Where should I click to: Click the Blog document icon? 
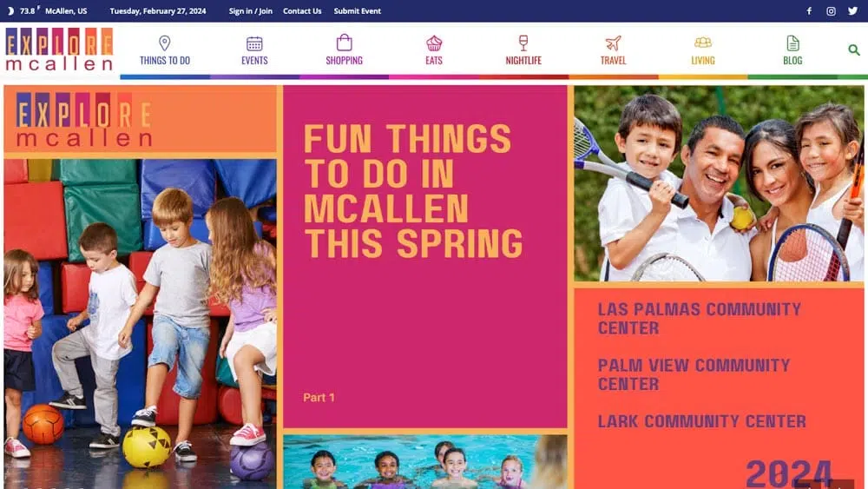[x=792, y=43]
